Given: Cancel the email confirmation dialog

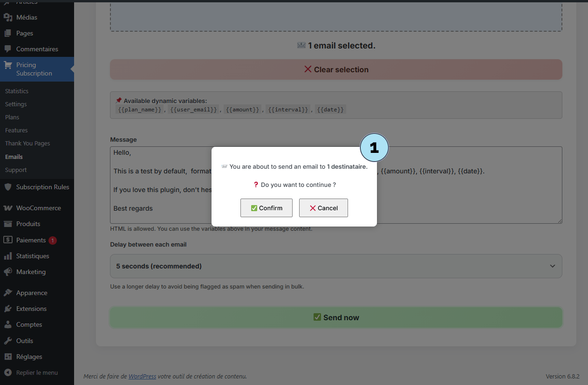Looking at the screenshot, I should [x=323, y=208].
